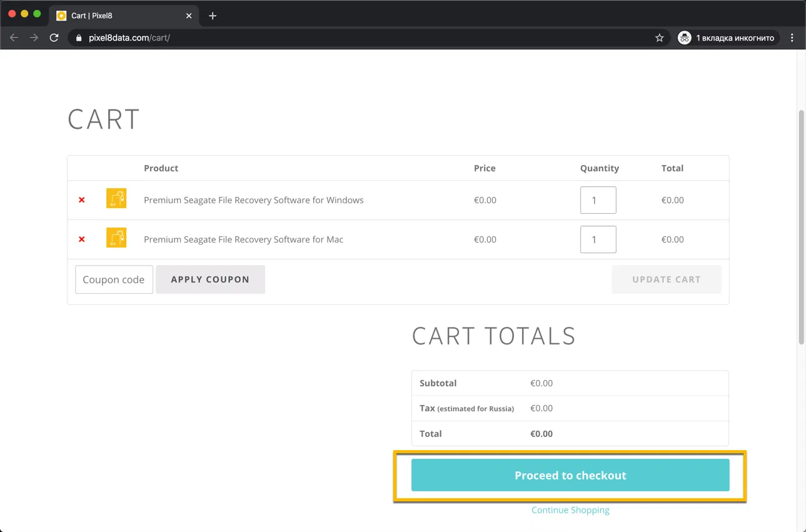806x532 pixels.
Task: Open a new browser tab
Action: pos(213,16)
